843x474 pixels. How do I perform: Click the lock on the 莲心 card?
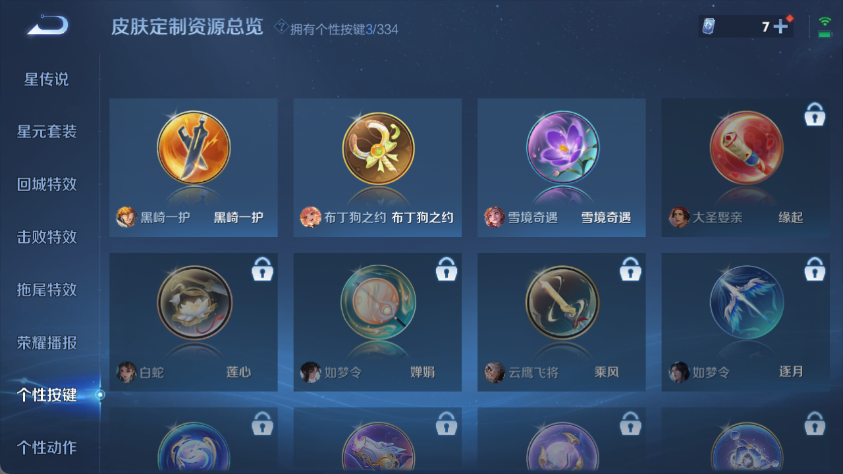pyautogui.click(x=262, y=269)
